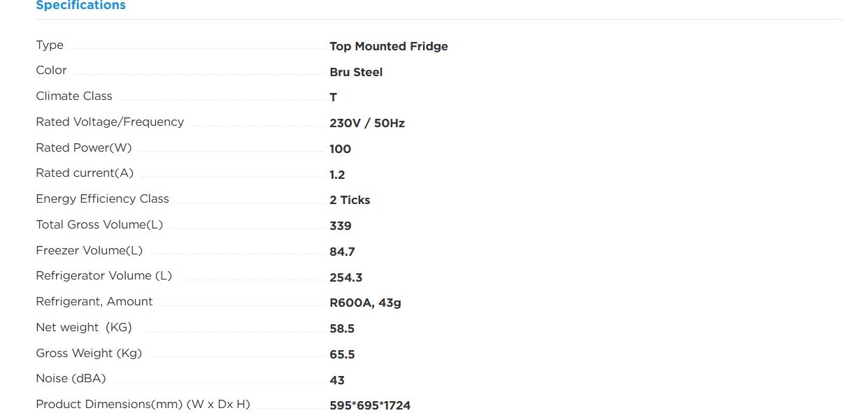Click the Specifications section heading
868x420 pixels.
[x=80, y=6]
